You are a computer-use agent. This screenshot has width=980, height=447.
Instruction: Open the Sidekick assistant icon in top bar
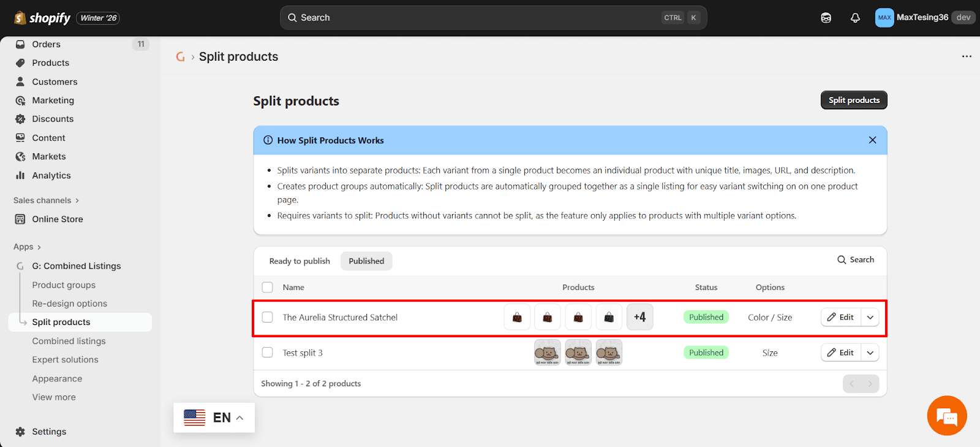click(x=826, y=18)
